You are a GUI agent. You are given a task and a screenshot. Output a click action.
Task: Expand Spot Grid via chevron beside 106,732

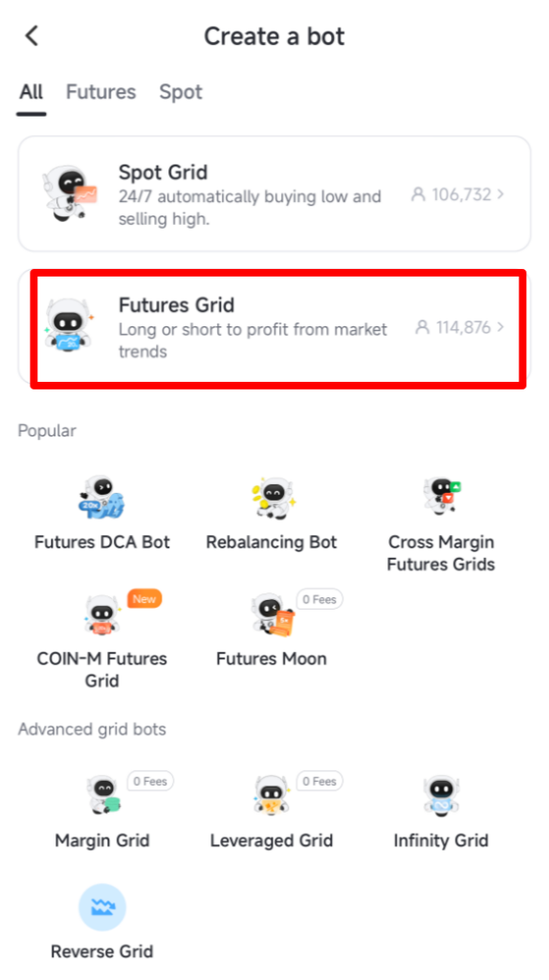click(500, 194)
